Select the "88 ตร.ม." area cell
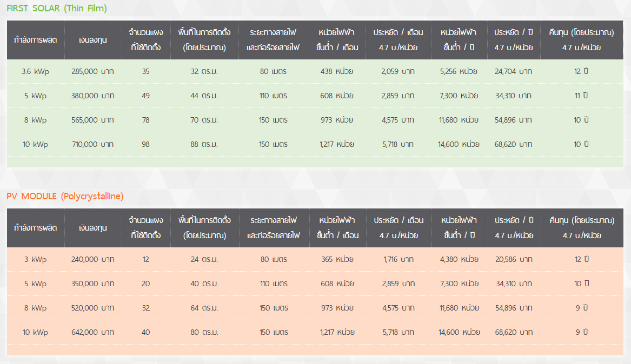This screenshot has height=364, width=631. coord(204,144)
